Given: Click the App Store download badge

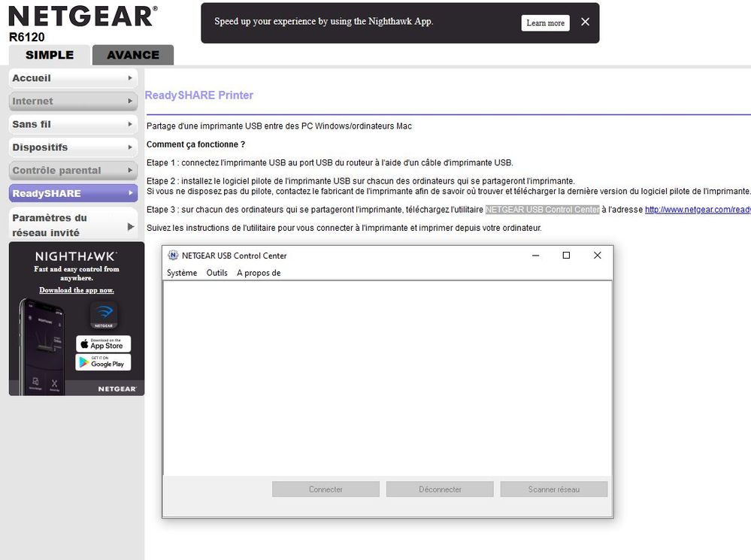Looking at the screenshot, I should coord(103,344).
